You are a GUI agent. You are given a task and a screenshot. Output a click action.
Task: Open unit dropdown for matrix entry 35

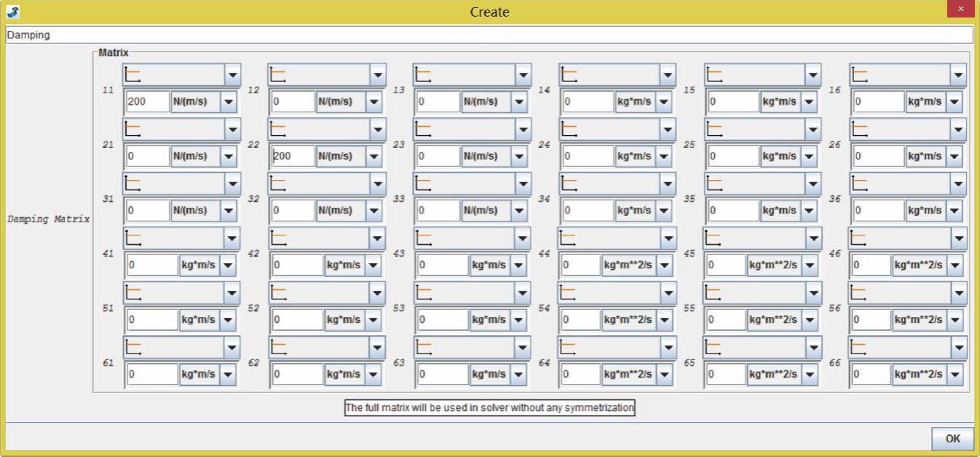point(810,211)
